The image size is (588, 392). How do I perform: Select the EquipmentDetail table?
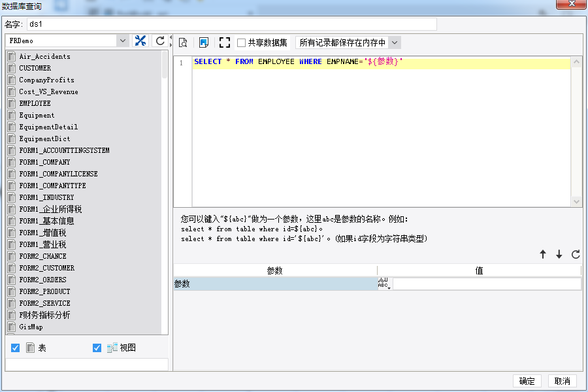48,127
